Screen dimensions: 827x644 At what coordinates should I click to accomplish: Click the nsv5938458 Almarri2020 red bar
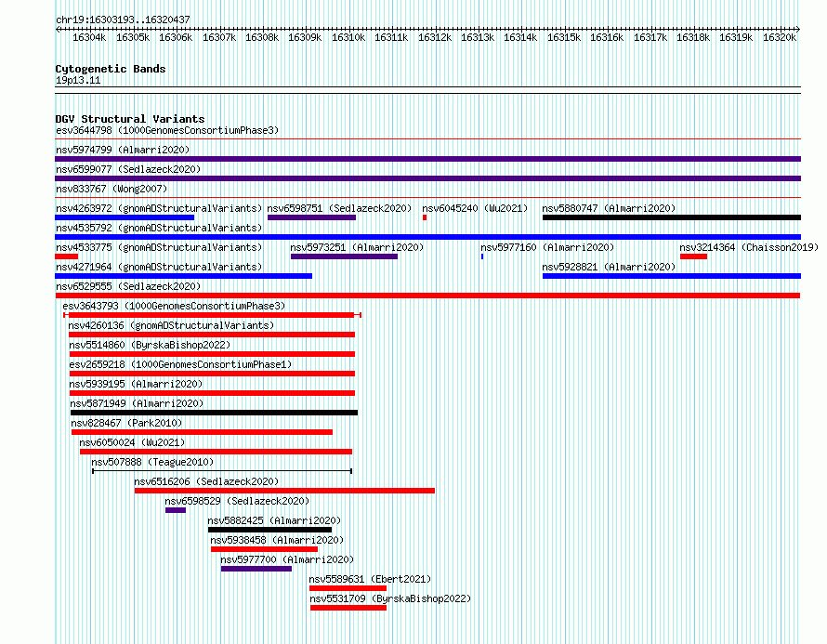[264, 549]
